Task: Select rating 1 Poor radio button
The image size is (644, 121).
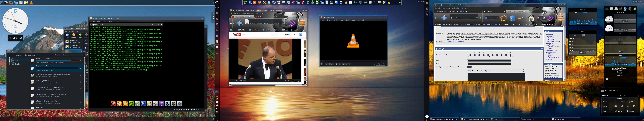Action: 470,55
